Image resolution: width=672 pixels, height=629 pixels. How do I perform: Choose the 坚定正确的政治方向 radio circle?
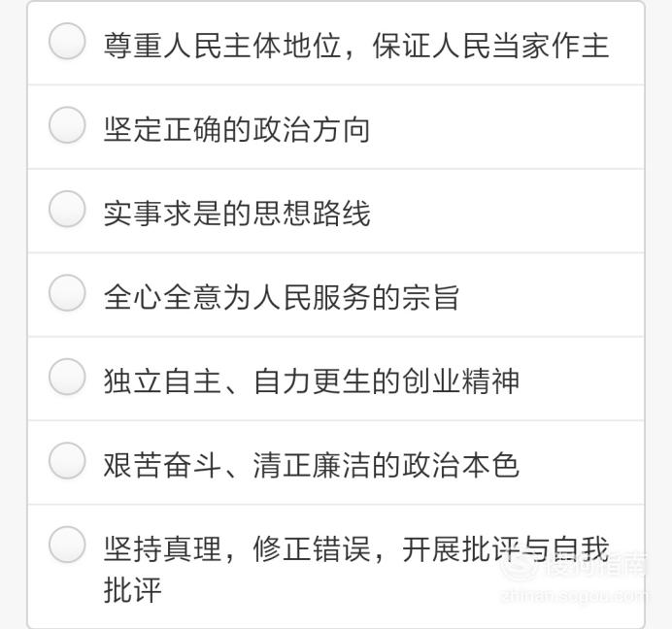[x=67, y=125]
